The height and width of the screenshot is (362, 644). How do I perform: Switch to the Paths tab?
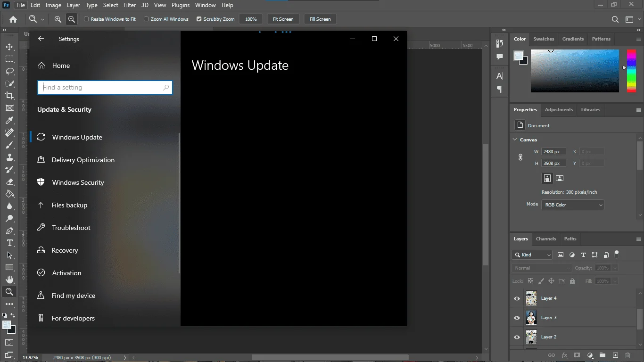[x=570, y=239]
